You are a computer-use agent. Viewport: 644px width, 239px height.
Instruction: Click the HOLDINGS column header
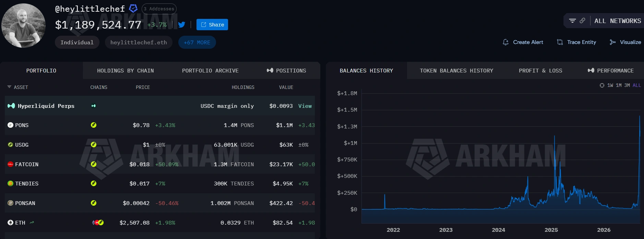[243, 87]
